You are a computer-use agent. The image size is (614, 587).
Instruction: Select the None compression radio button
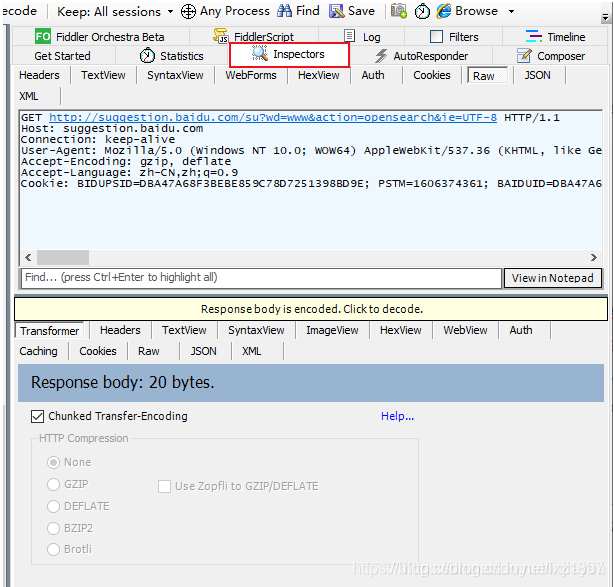[x=53, y=462]
